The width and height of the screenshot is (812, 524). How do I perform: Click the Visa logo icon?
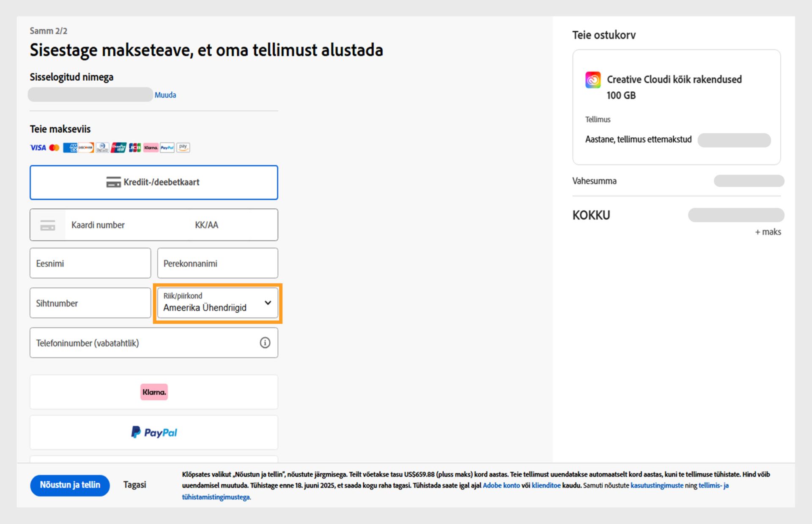[x=38, y=147]
